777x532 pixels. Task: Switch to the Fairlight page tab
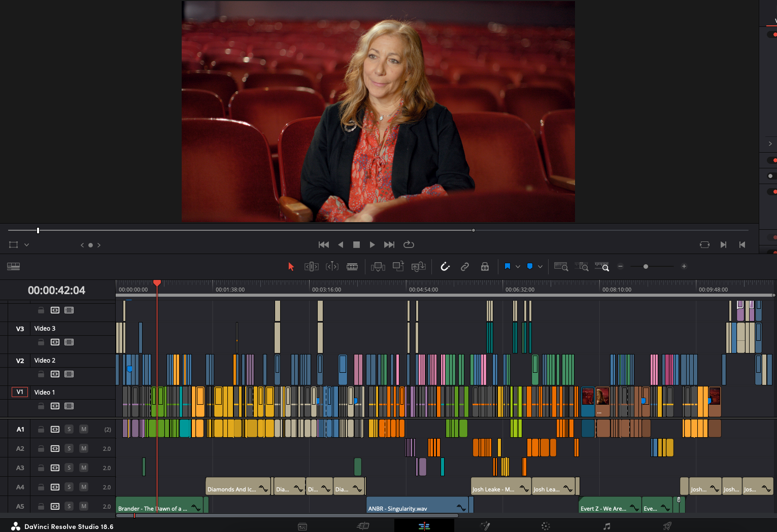(606, 526)
